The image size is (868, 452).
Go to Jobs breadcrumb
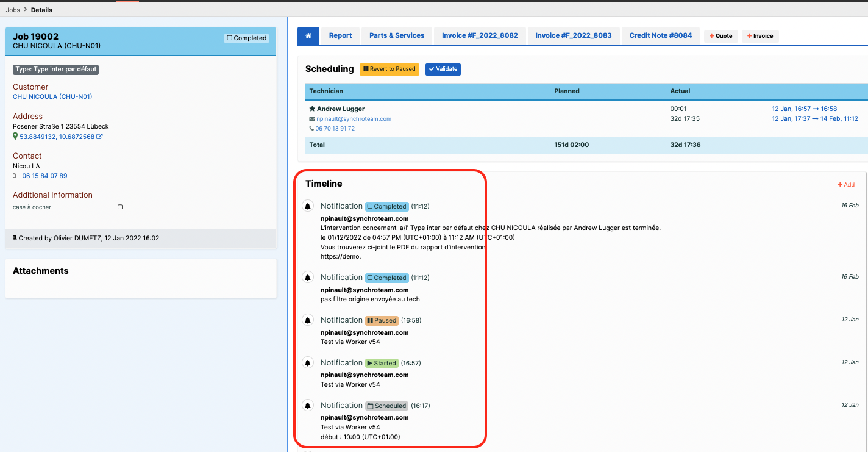point(13,10)
